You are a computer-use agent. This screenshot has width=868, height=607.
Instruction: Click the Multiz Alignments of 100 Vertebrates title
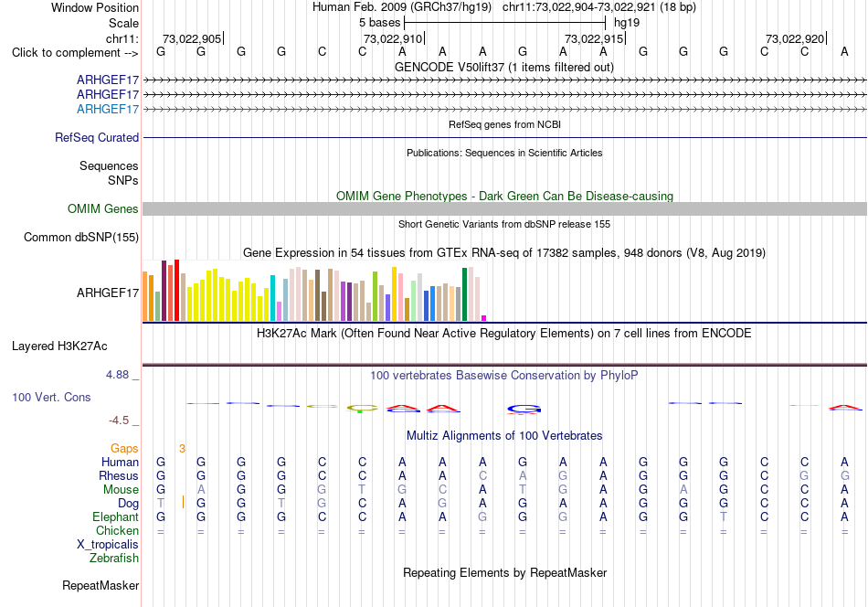click(504, 436)
